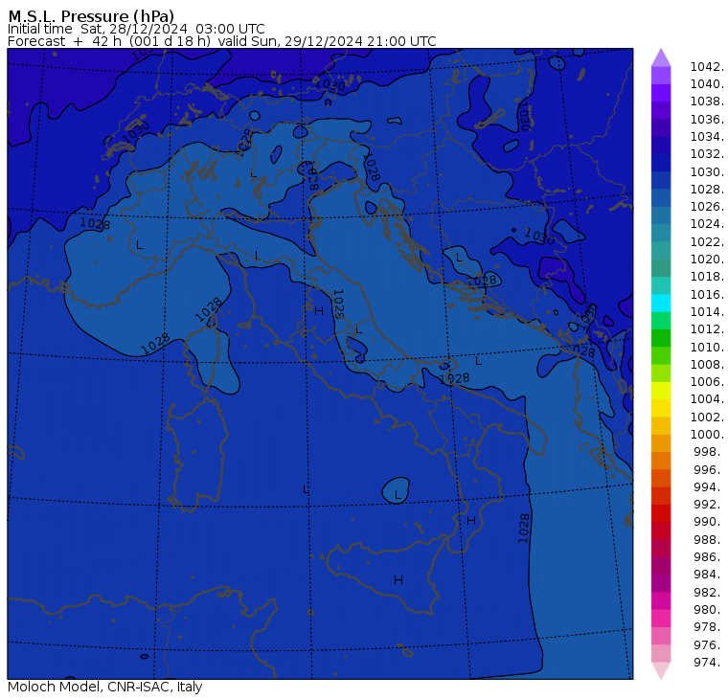Click the 1028 contour label over Puglia

454,379
